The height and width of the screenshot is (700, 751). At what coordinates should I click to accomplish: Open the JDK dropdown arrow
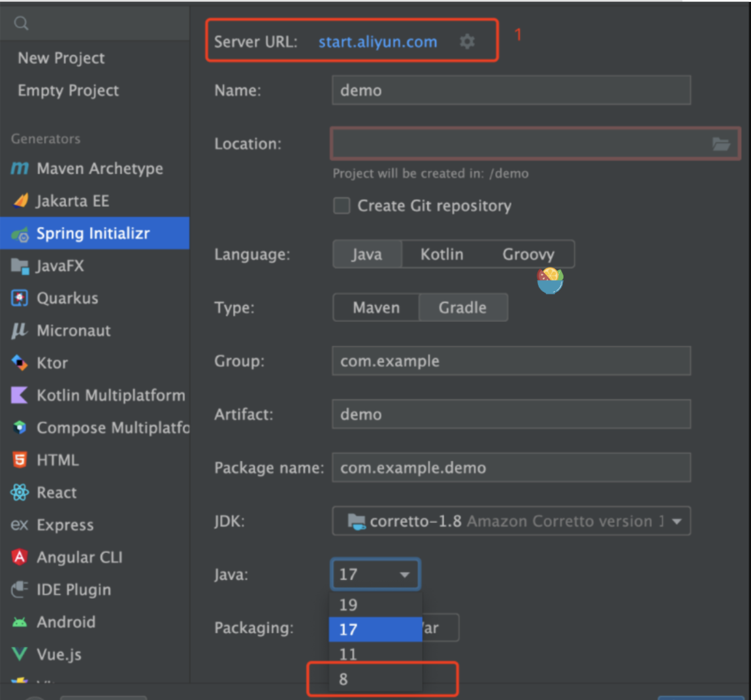tap(677, 522)
